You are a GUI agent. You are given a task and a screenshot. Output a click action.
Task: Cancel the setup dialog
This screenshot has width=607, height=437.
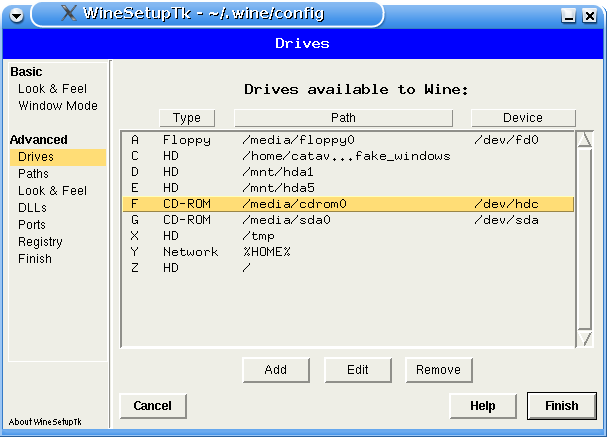click(153, 406)
